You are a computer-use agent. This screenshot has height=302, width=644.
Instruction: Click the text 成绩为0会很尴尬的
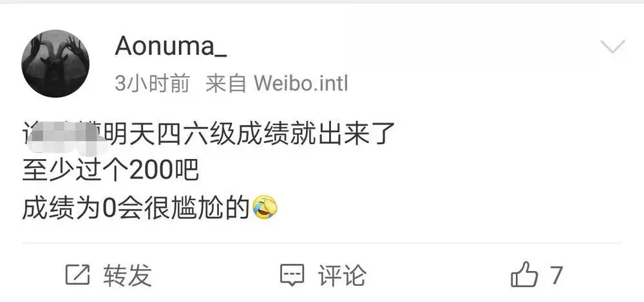tap(136, 207)
